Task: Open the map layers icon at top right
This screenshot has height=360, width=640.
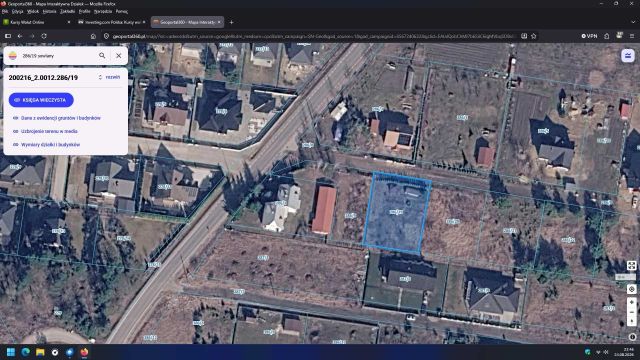Action: pyautogui.click(x=628, y=56)
